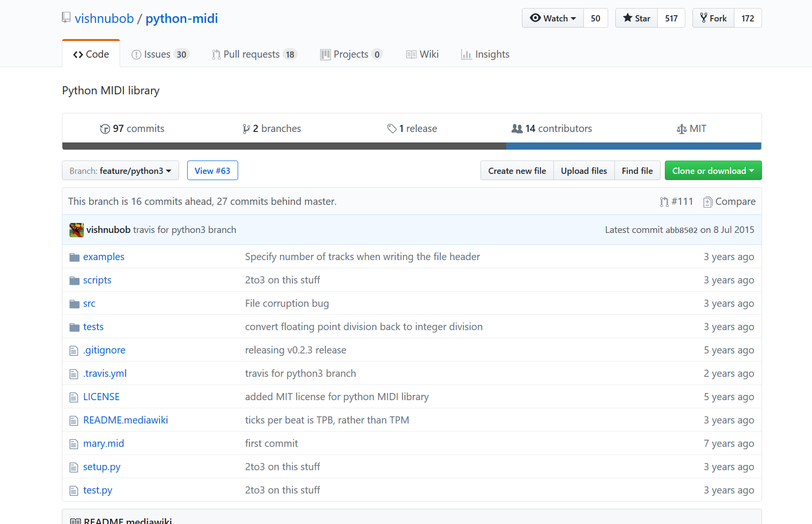The width and height of the screenshot is (812, 524).
Task: Click the file icon next to .gitignore
Action: click(x=74, y=351)
